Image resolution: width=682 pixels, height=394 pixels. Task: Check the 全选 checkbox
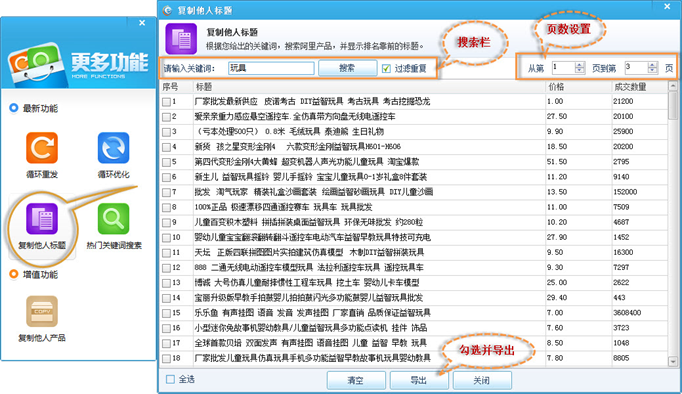pyautogui.click(x=170, y=379)
